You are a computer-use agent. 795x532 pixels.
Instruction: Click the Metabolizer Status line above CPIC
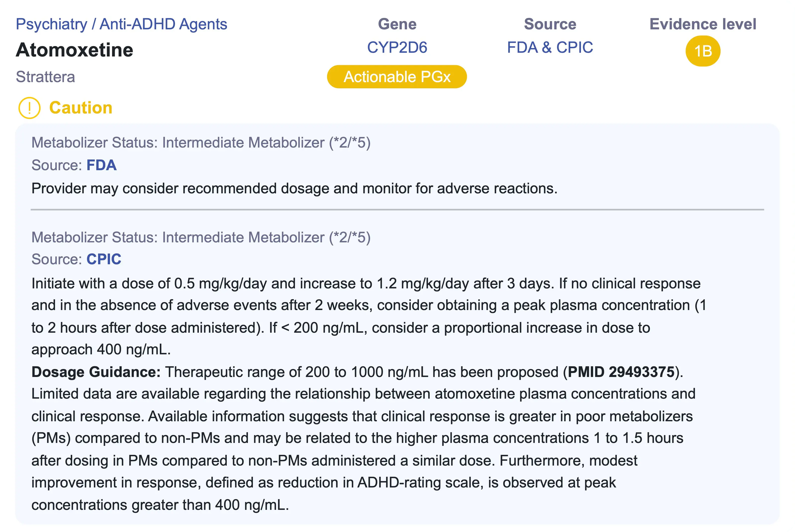pyautogui.click(x=201, y=237)
